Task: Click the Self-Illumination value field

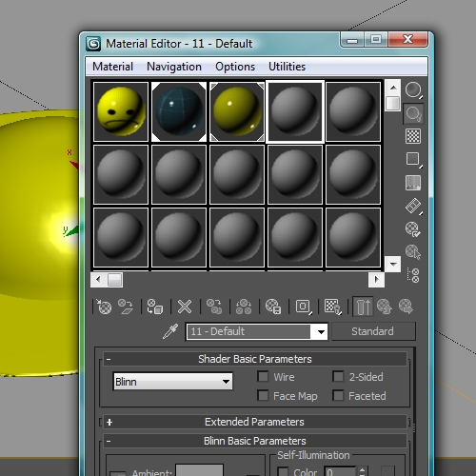Action: (x=340, y=471)
